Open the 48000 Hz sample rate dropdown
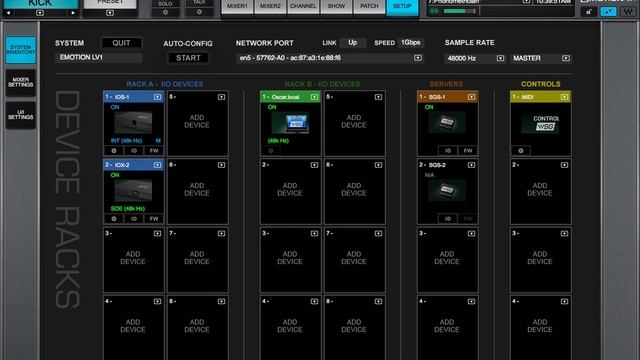The width and height of the screenshot is (640, 360). point(500,58)
